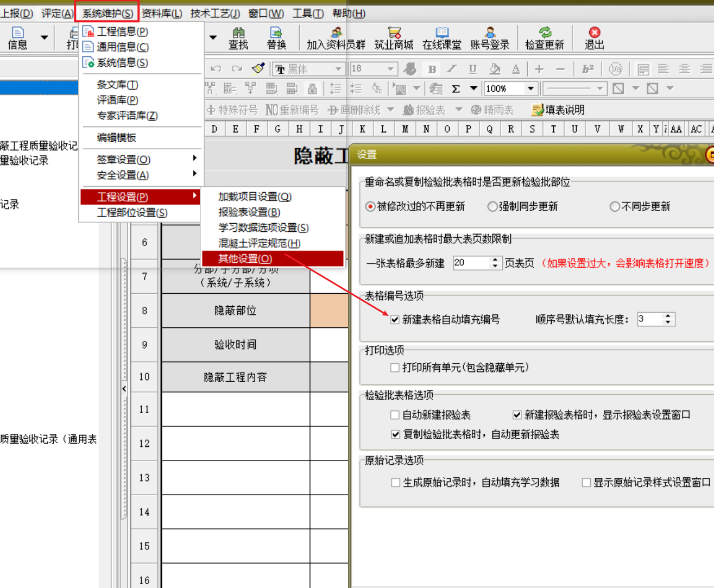Image resolution: width=714 pixels, height=588 pixels.
Task: Enable 生成原始记录时自动填充学习数据 checkbox
Action: (x=396, y=482)
